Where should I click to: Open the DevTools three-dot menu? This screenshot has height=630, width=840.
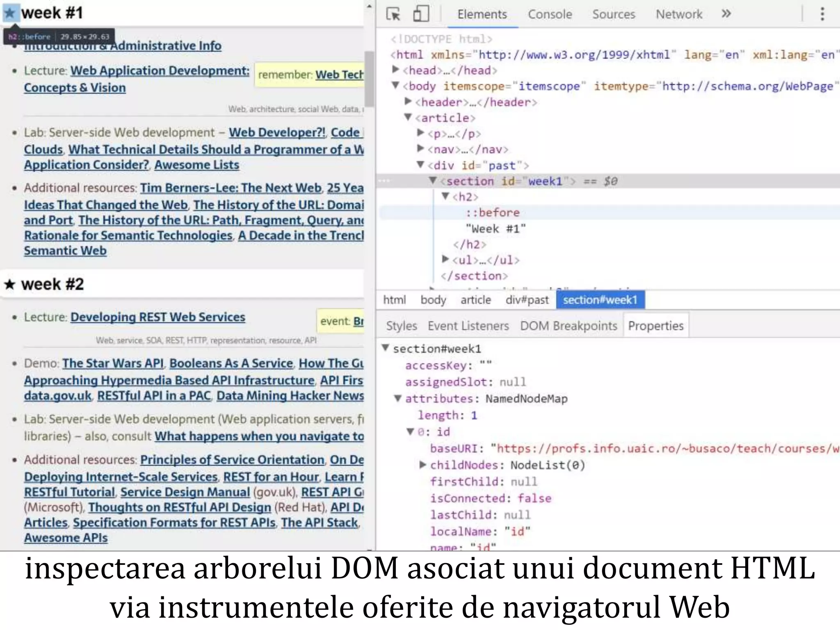(822, 14)
